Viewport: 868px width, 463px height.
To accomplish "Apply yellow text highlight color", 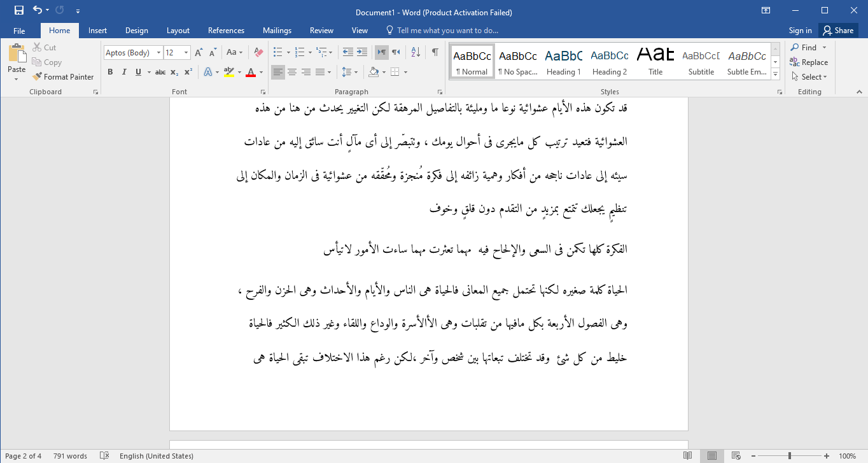I will click(228, 72).
